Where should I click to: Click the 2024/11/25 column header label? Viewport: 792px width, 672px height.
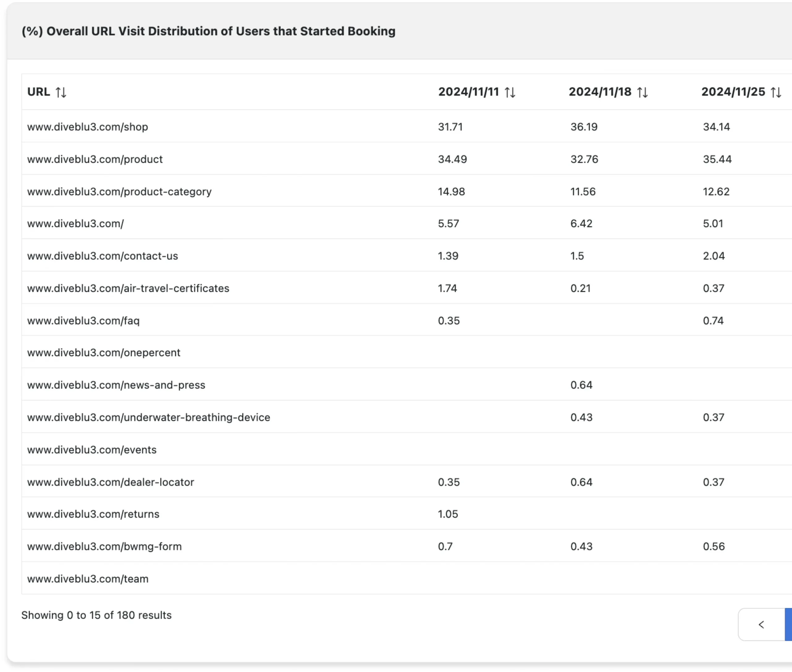tap(733, 92)
